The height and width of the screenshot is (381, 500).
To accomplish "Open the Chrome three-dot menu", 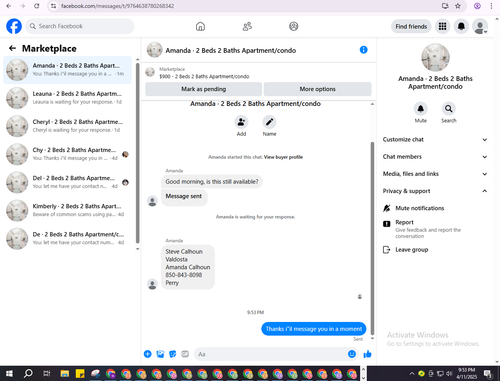I will coord(491,6).
